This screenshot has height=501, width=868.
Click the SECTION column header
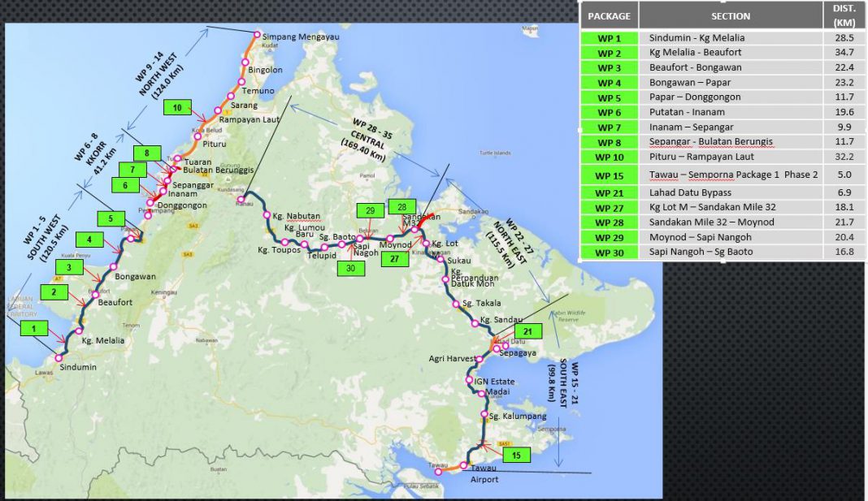pos(730,15)
